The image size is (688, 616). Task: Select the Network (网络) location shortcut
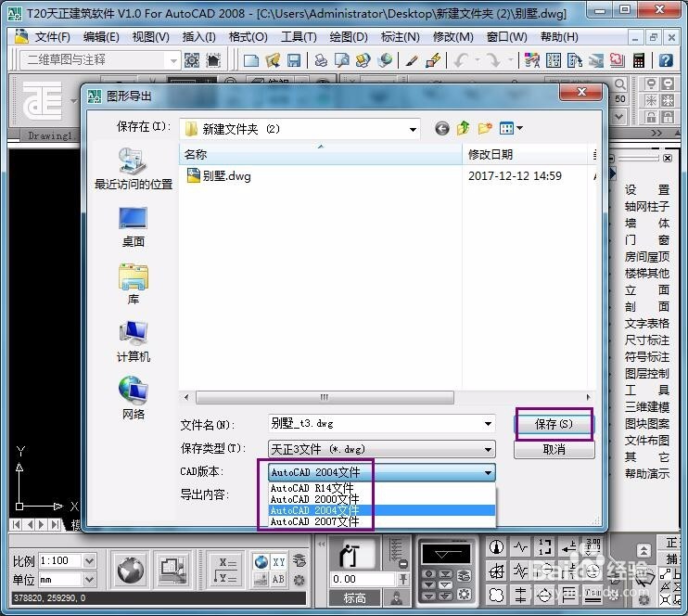(x=133, y=399)
